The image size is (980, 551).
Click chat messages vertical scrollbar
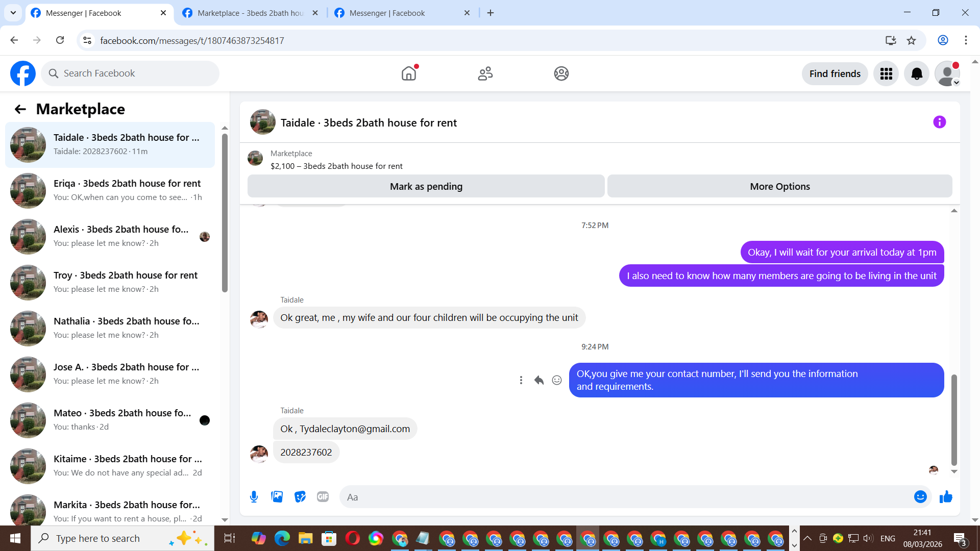click(x=953, y=418)
